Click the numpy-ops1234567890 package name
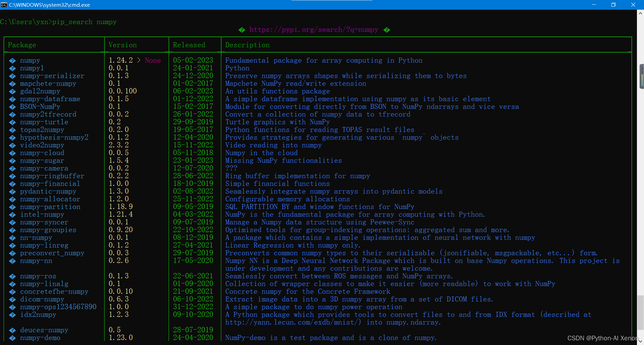The width and height of the screenshot is (644, 345). coord(58,307)
